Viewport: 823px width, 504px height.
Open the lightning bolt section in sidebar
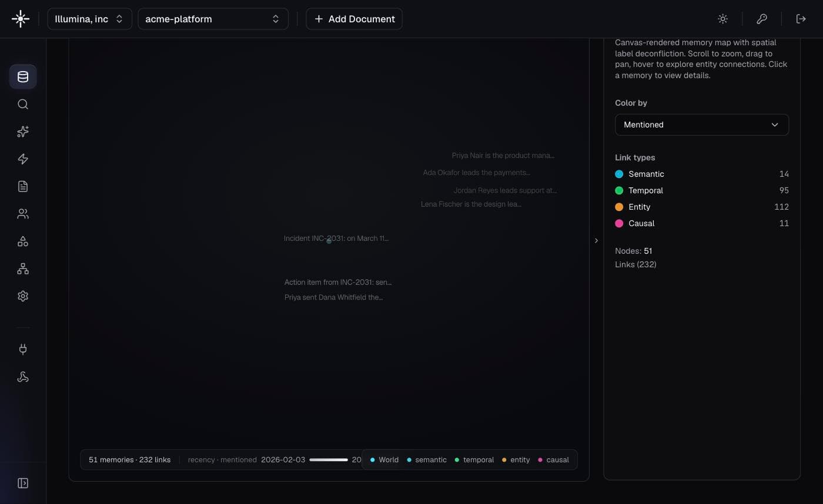pyautogui.click(x=23, y=159)
